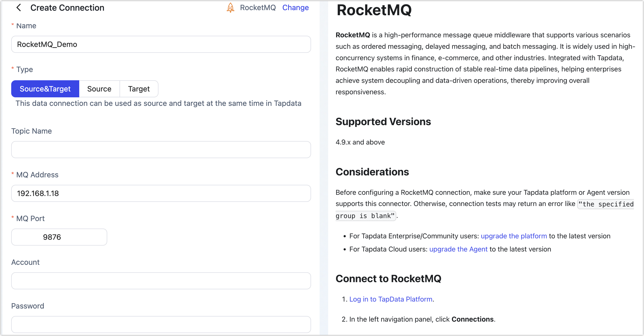This screenshot has width=644, height=336.
Task: Click the MQ Port field showing 9876
Action: (59, 237)
